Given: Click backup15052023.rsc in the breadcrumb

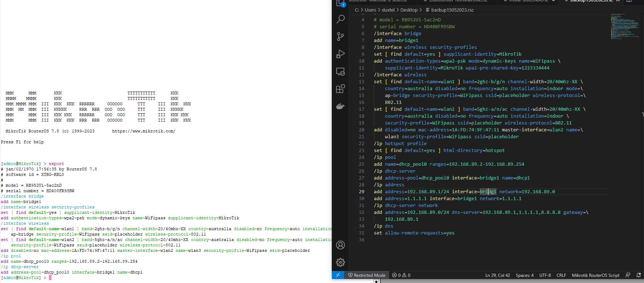Looking at the screenshot, I should (x=452, y=10).
